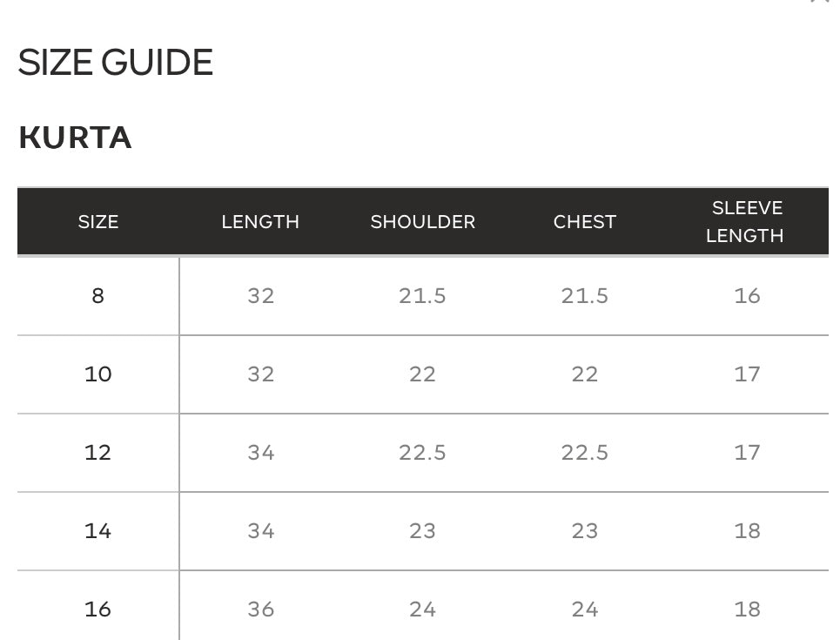Viewport: 840px width, 640px height.
Task: Click shoulder value 21.5 for size 8
Action: tap(422, 296)
